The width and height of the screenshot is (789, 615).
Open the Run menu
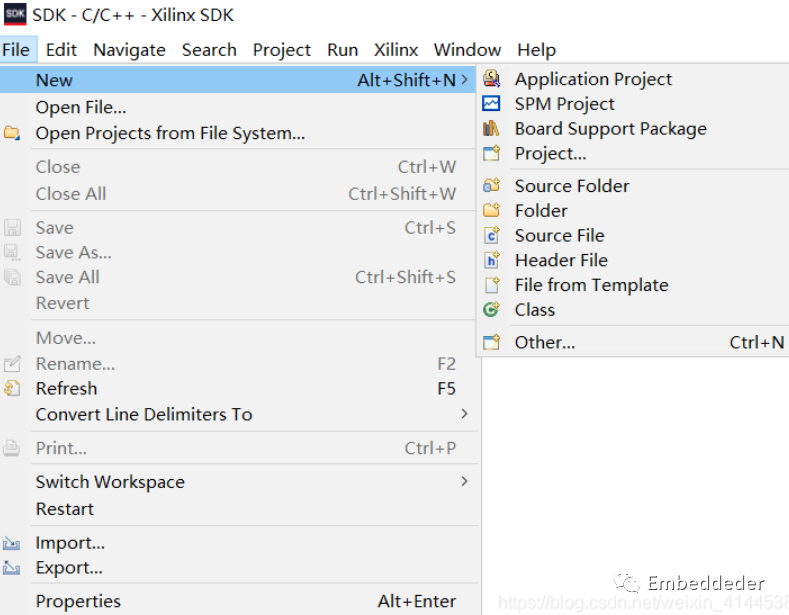[x=342, y=50]
